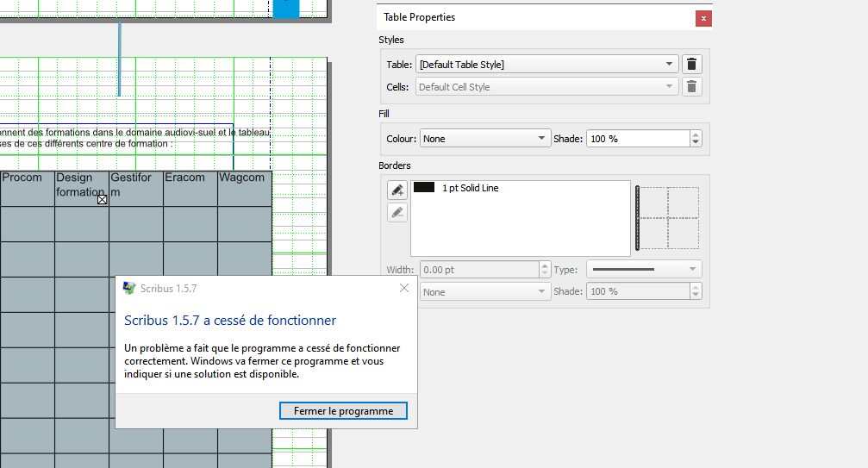Dismiss the Scribus crash dialog with X
868x468 pixels.
pos(404,288)
